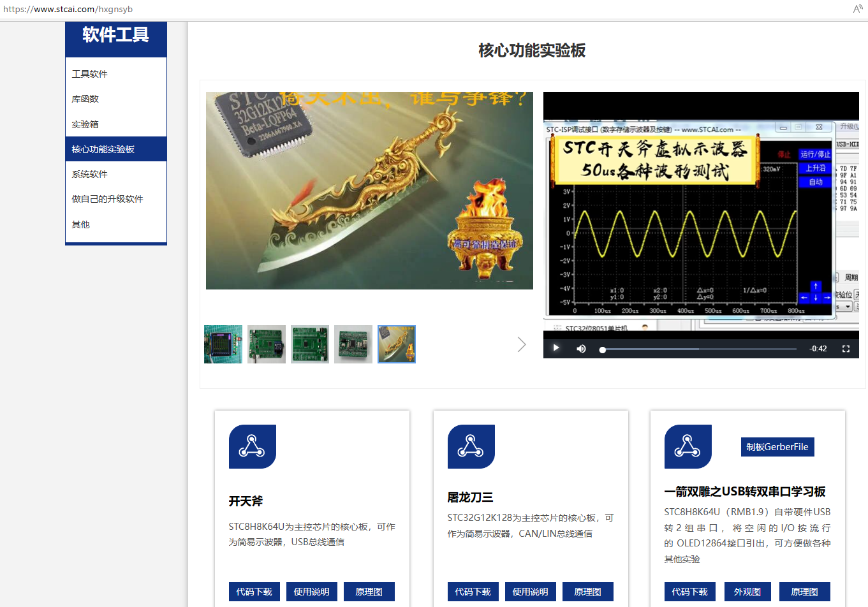
Task: Click the read aloud icon in address bar
Action: 858,9
